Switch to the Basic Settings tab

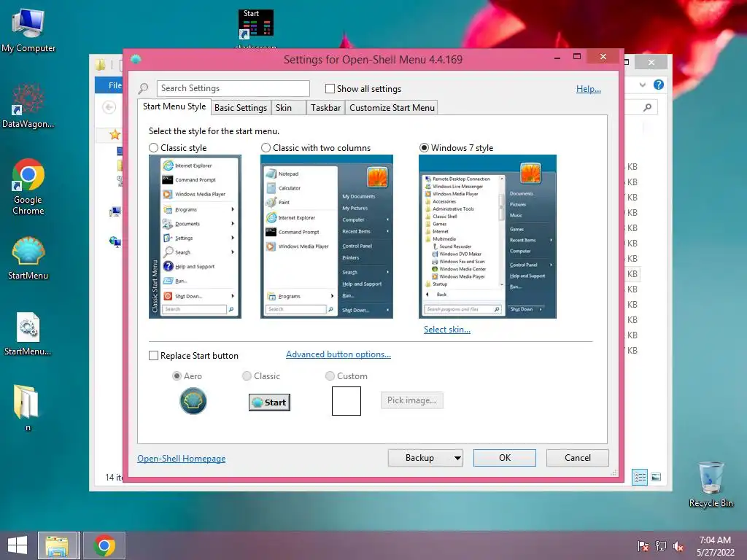coord(241,108)
